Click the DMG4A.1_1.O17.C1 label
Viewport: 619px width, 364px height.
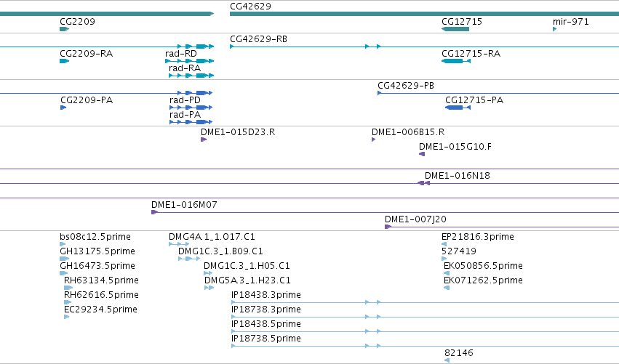point(212,237)
